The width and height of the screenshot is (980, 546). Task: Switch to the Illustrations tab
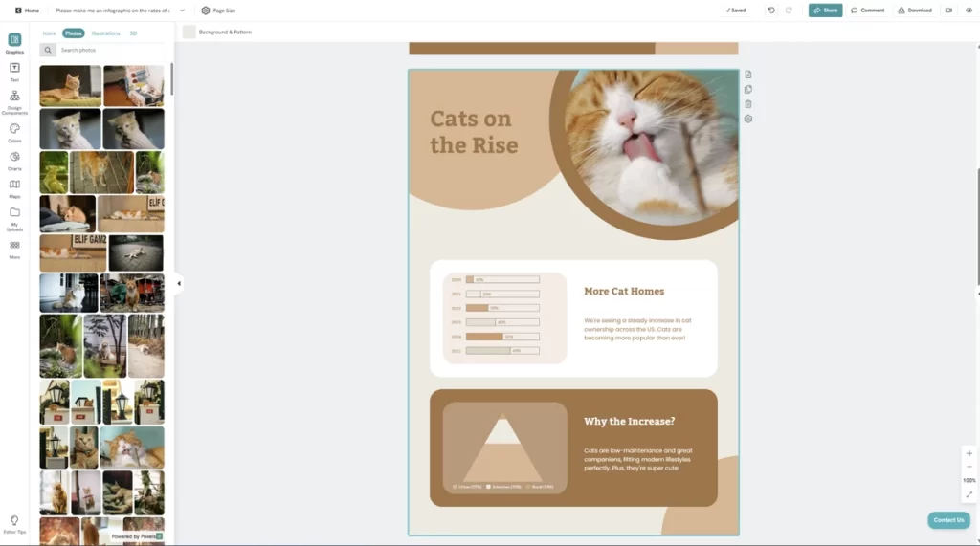[105, 33]
